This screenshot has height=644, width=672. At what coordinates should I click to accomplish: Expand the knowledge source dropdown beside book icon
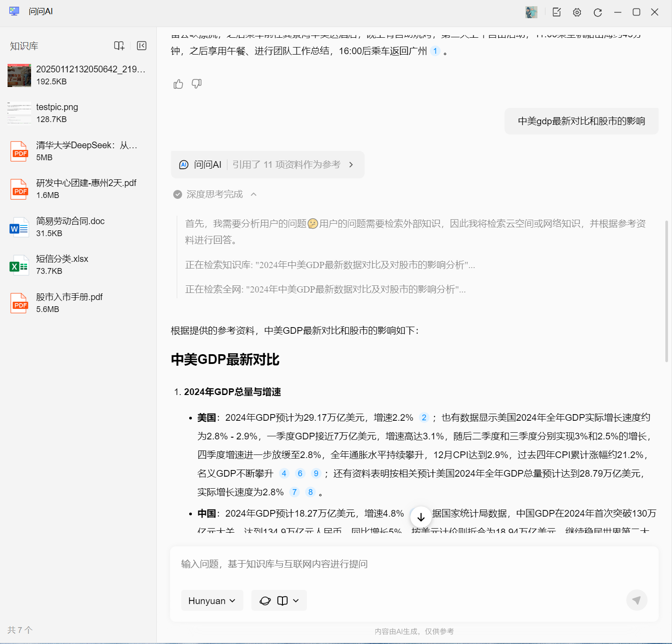(x=294, y=600)
